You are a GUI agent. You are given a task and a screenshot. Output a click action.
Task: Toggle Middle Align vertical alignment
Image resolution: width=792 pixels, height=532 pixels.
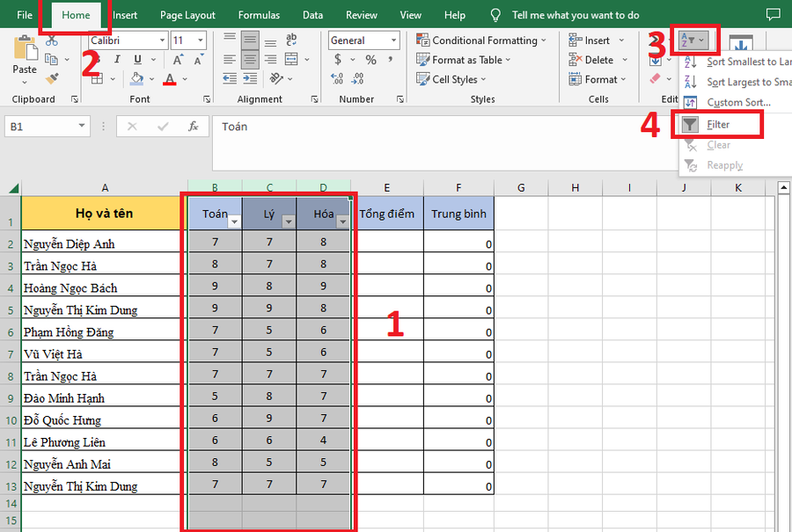250,40
